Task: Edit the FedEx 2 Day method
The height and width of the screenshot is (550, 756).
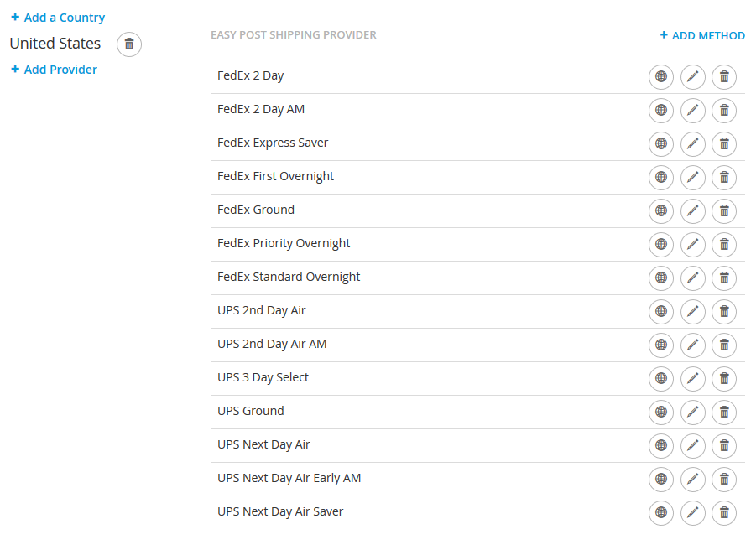Action: pyautogui.click(x=693, y=76)
